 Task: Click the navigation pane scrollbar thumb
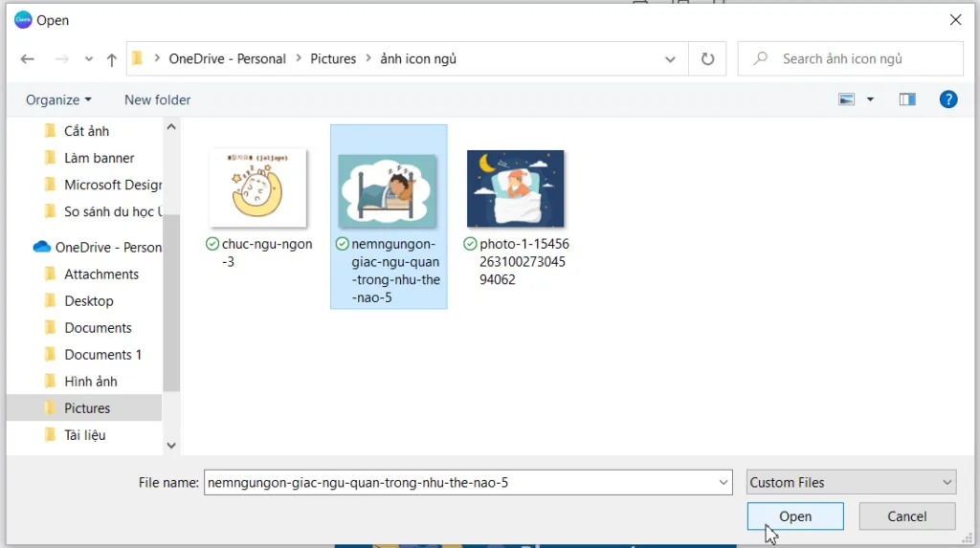tap(171, 303)
